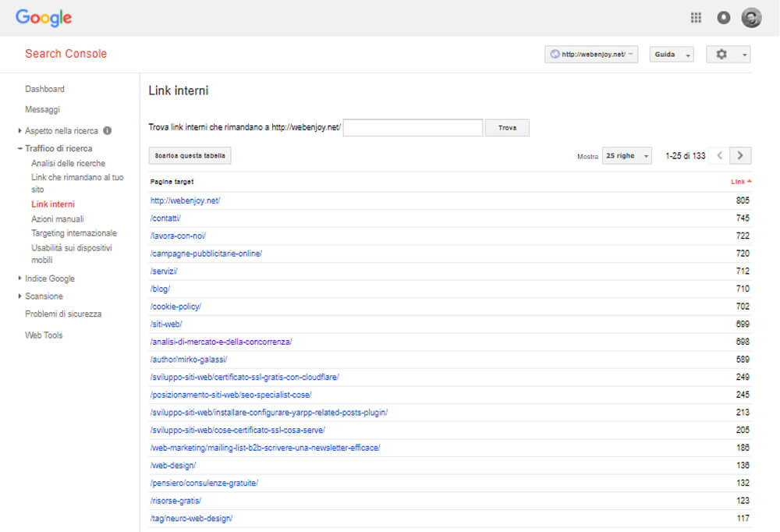Open the seo-specialist-cose link
Screen dimensions: 780x532
(x=231, y=395)
